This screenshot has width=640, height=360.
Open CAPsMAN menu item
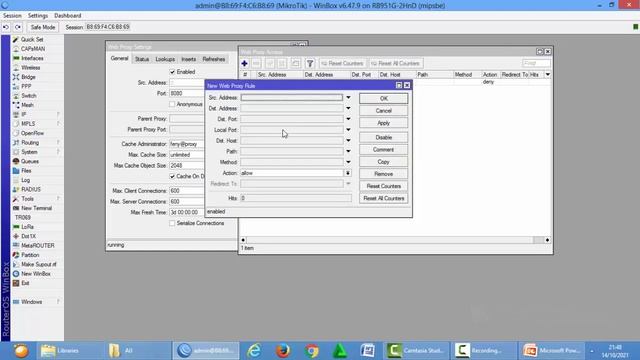pyautogui.click(x=33, y=49)
